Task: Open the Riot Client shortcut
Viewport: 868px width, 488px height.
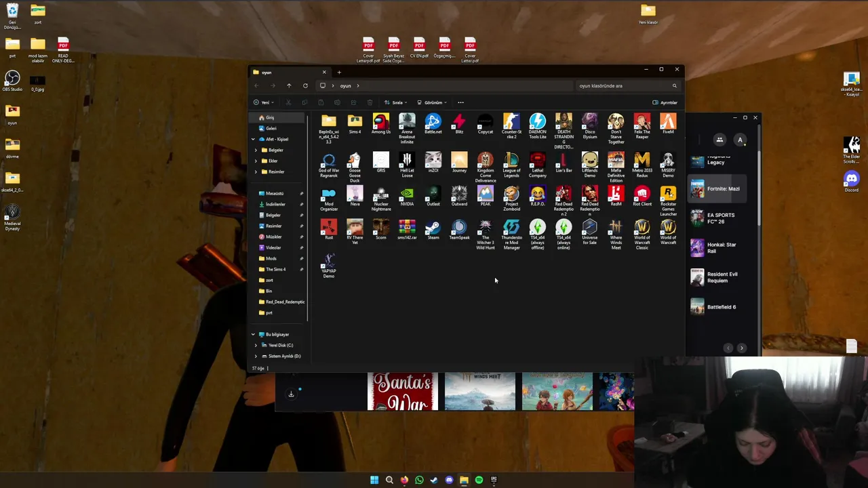Action: [642, 197]
